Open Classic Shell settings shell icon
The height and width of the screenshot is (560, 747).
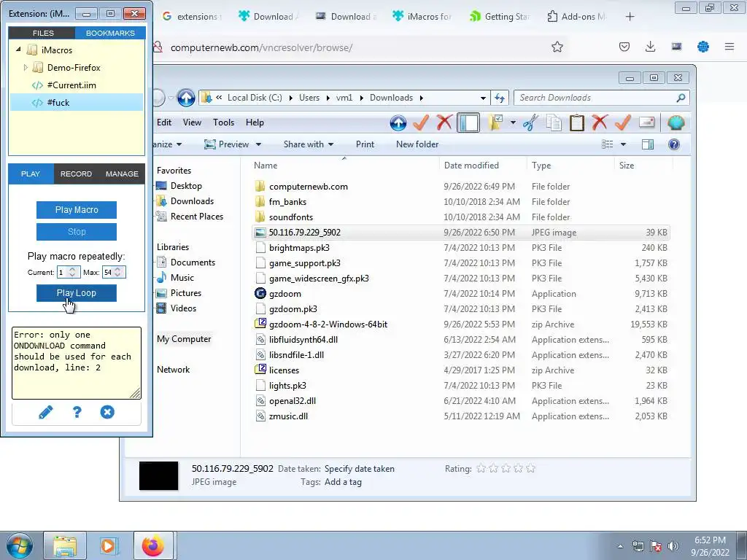click(676, 122)
